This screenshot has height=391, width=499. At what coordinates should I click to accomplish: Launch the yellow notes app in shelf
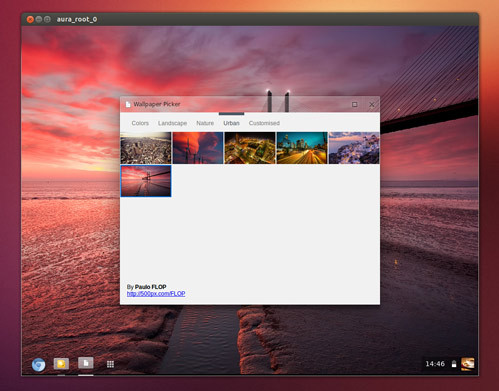[61, 364]
